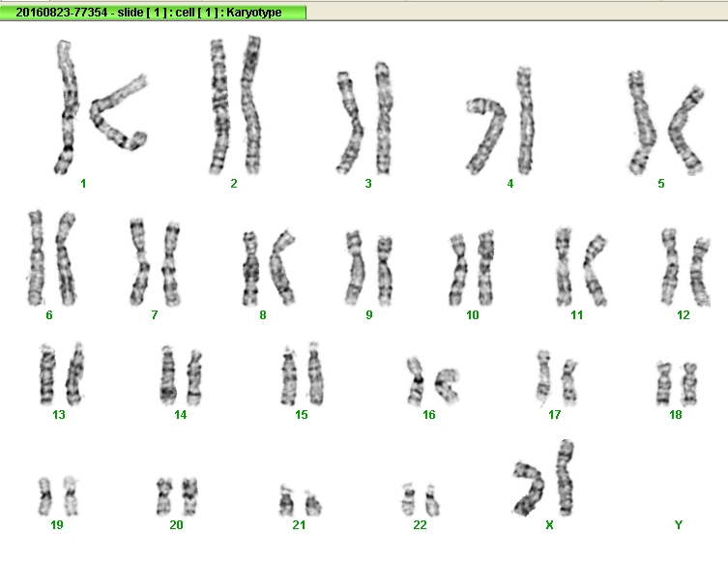
Task: Click the green label "13"
Action: 59,415
